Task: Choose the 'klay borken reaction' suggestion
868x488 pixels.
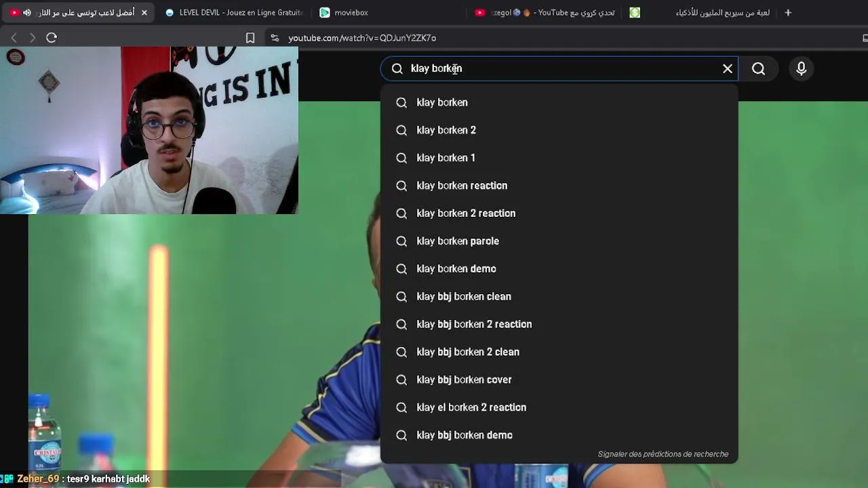Action: pos(559,186)
